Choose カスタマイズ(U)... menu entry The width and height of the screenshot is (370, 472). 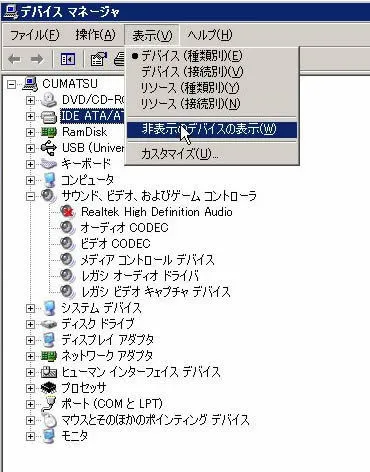point(180,154)
